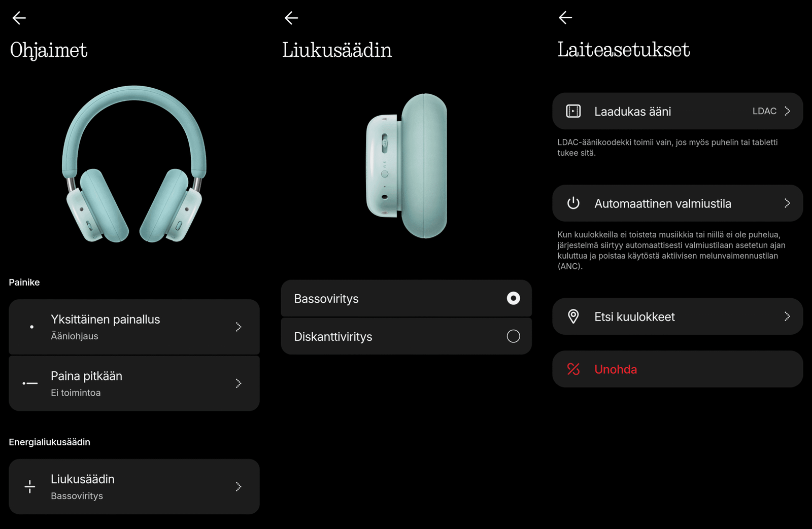Image resolution: width=812 pixels, height=529 pixels.
Task: Open the Liukusäädin Bassoviritys menu entry
Action: [x=134, y=487]
